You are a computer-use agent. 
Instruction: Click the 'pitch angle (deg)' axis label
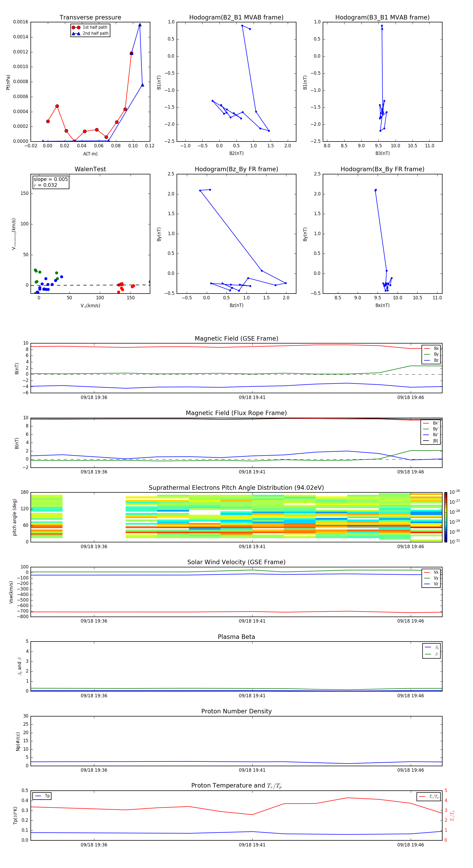(x=14, y=517)
